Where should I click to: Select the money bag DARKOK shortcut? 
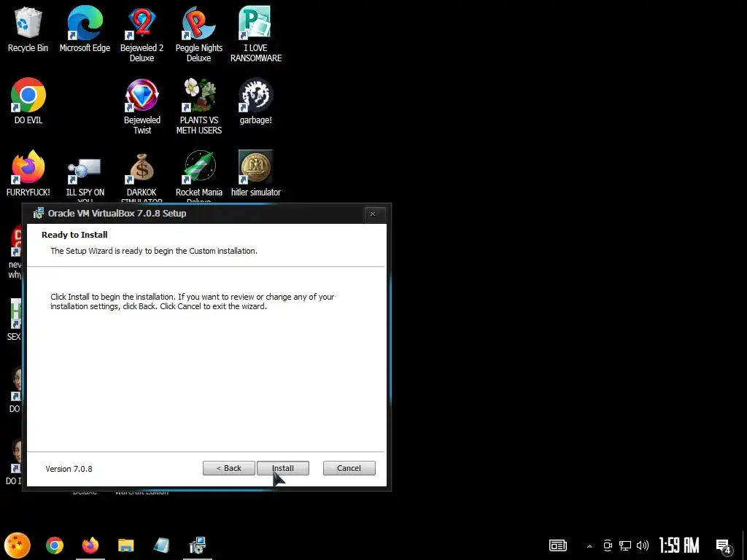[x=142, y=176]
